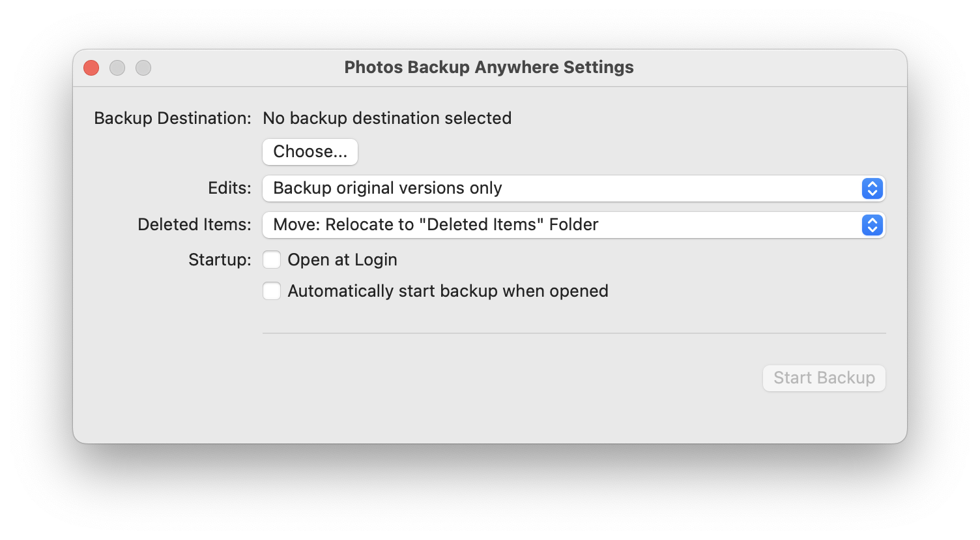Image resolution: width=980 pixels, height=540 pixels.
Task: Click the blue arrows on the Edits popup
Action: click(872, 188)
